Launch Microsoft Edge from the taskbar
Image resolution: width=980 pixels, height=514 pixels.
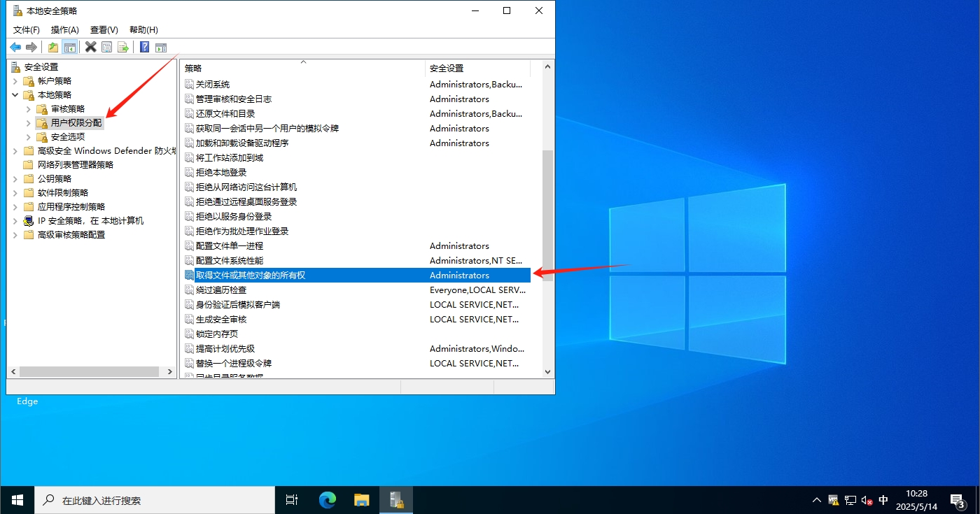click(328, 500)
